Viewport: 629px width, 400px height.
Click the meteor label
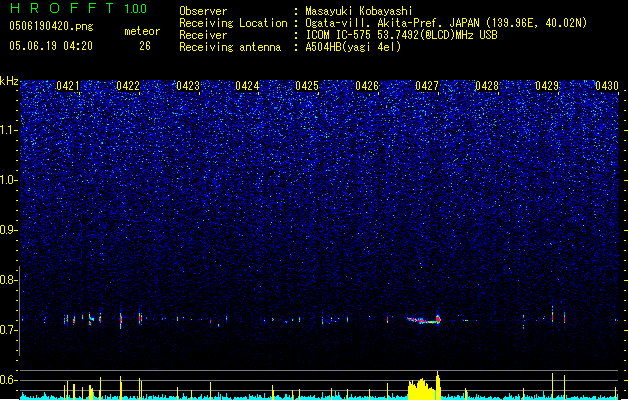[x=142, y=31]
